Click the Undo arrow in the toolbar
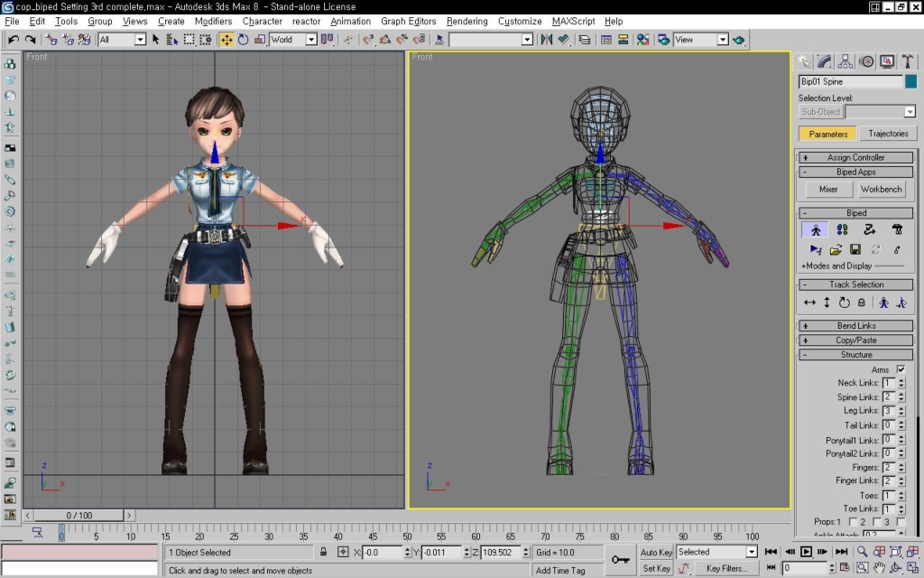Image resolution: width=924 pixels, height=578 pixels. pyautogui.click(x=13, y=40)
